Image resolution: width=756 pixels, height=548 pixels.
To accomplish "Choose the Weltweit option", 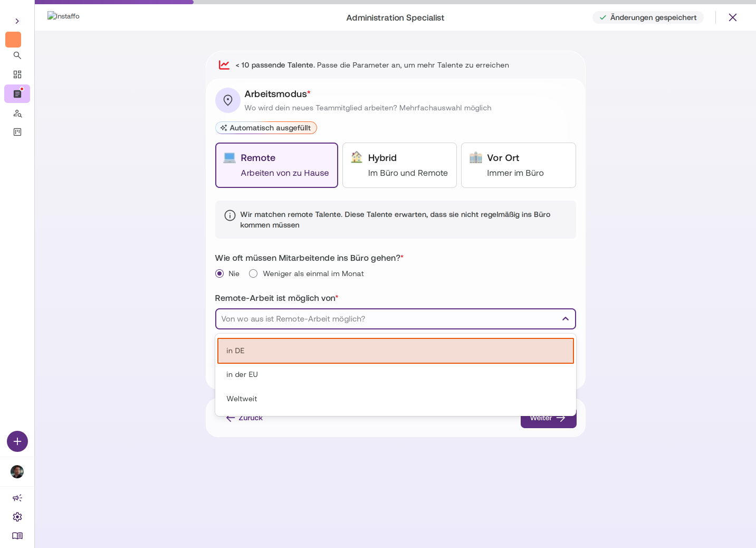I will (x=396, y=399).
